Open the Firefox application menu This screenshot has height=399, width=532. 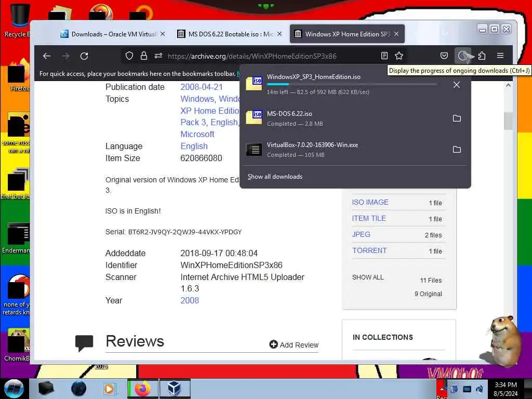pos(500,56)
